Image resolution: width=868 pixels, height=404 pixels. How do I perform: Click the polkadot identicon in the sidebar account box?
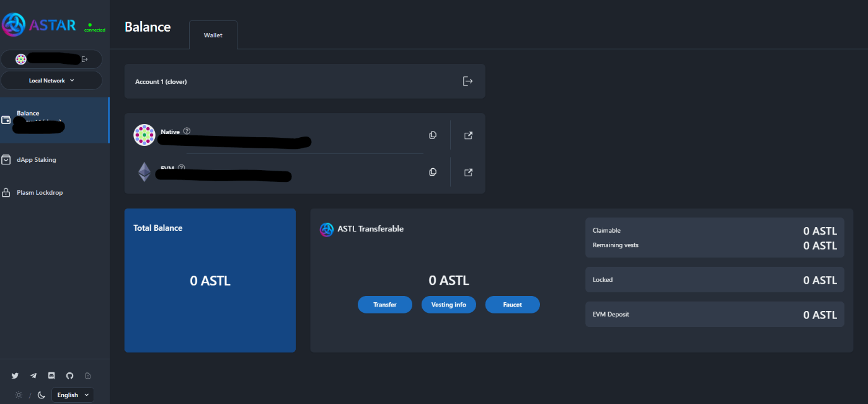tap(21, 60)
